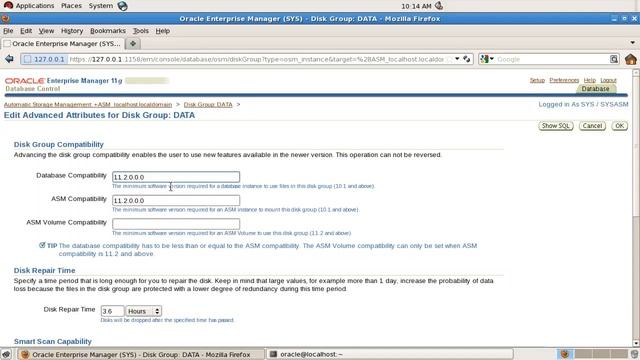640x360 pixels.
Task: Click the Disk Repair Time value field
Action: tap(112, 311)
